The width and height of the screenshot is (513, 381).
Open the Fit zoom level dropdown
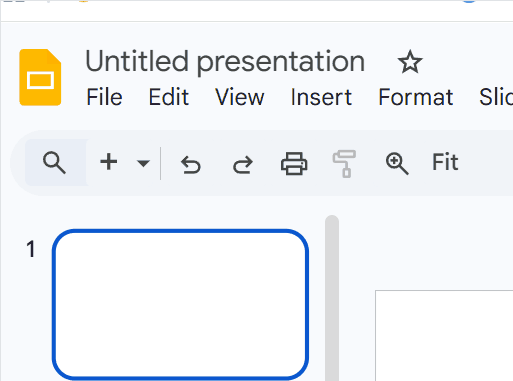click(445, 162)
